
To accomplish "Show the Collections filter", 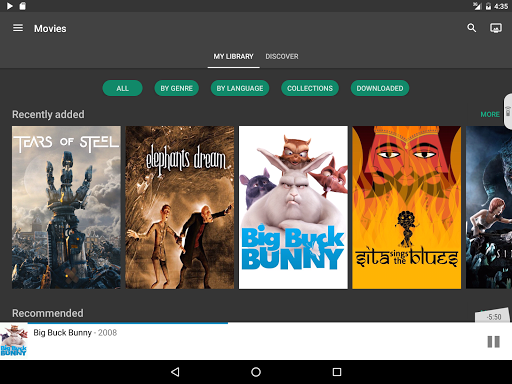I will point(310,88).
